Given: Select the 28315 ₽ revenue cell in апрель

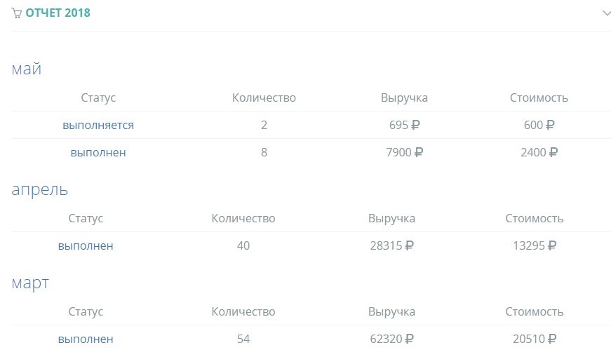Looking at the screenshot, I should pyautogui.click(x=391, y=245).
